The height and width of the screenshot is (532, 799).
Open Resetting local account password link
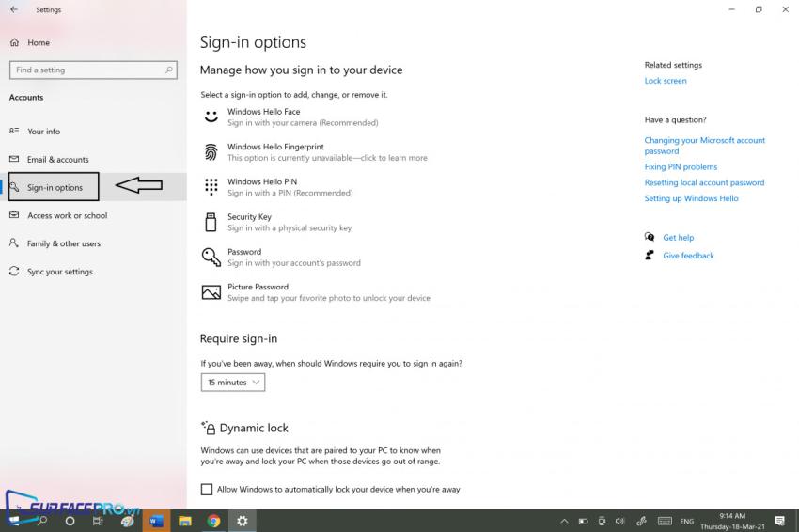[704, 182]
